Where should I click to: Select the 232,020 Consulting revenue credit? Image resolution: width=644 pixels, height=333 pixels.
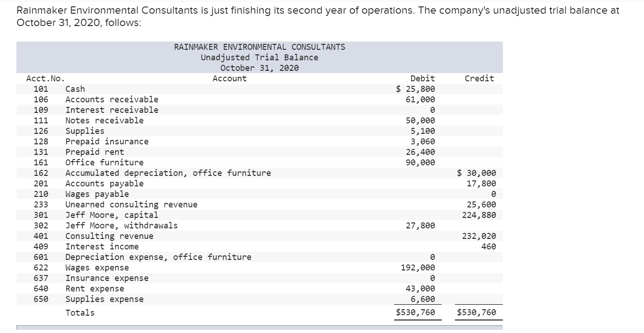click(479, 236)
